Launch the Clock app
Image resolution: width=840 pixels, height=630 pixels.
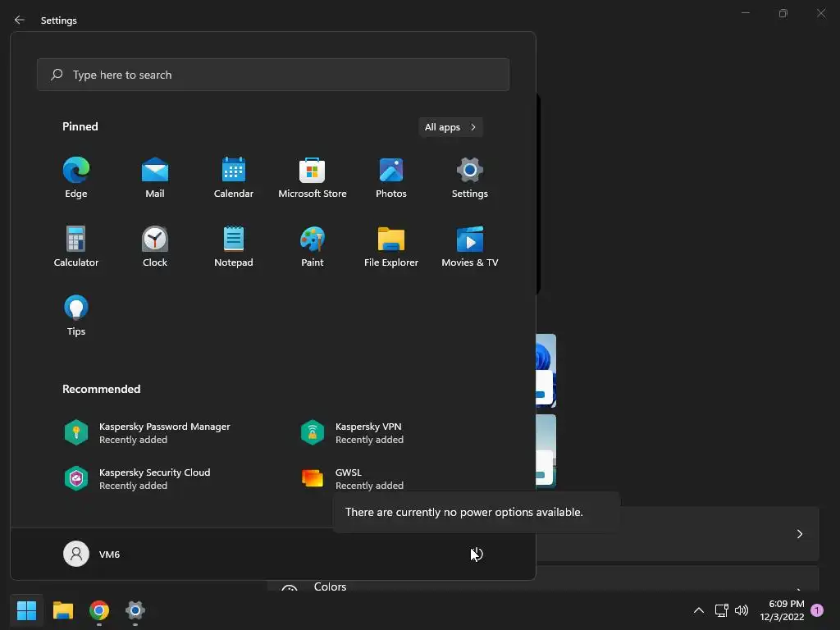tap(155, 246)
